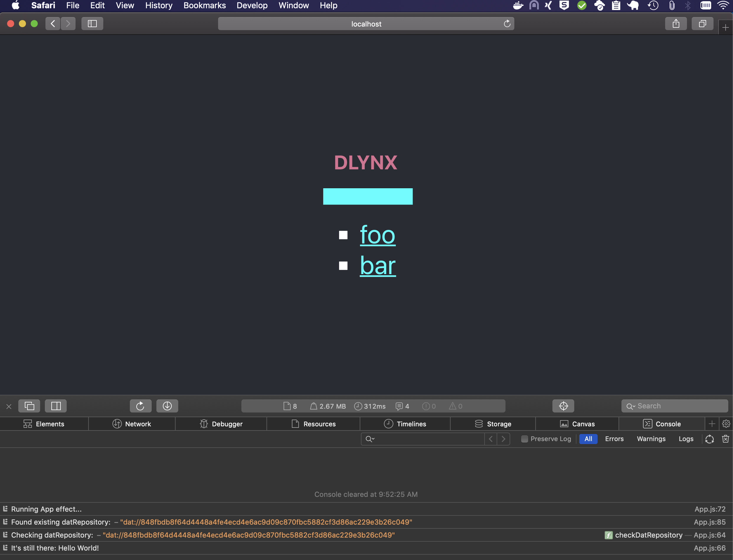Click the Safari share icon in the toolbar

point(676,23)
